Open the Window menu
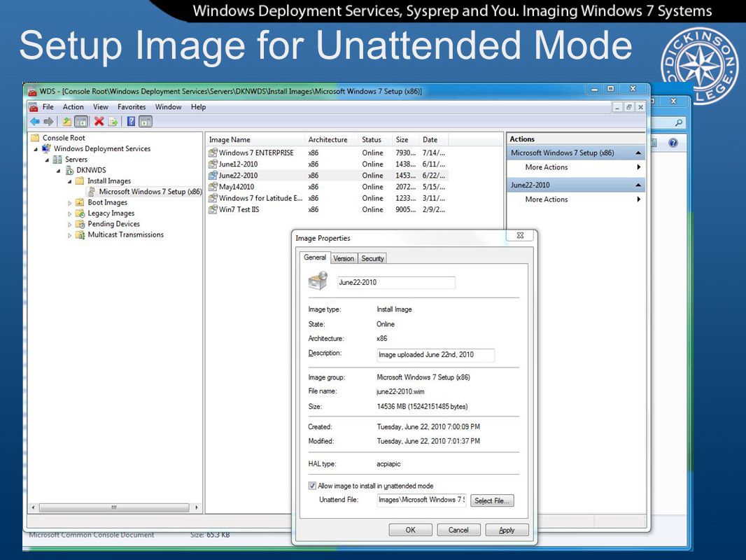 tap(169, 107)
